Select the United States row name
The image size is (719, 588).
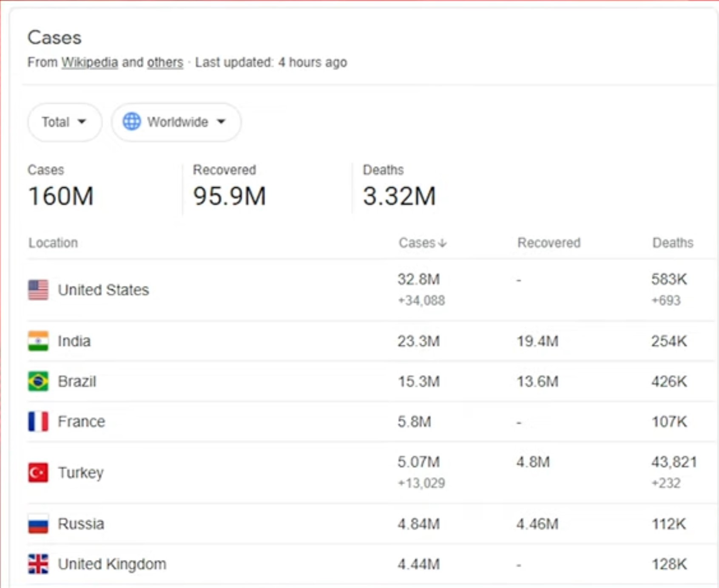pyautogui.click(x=103, y=290)
